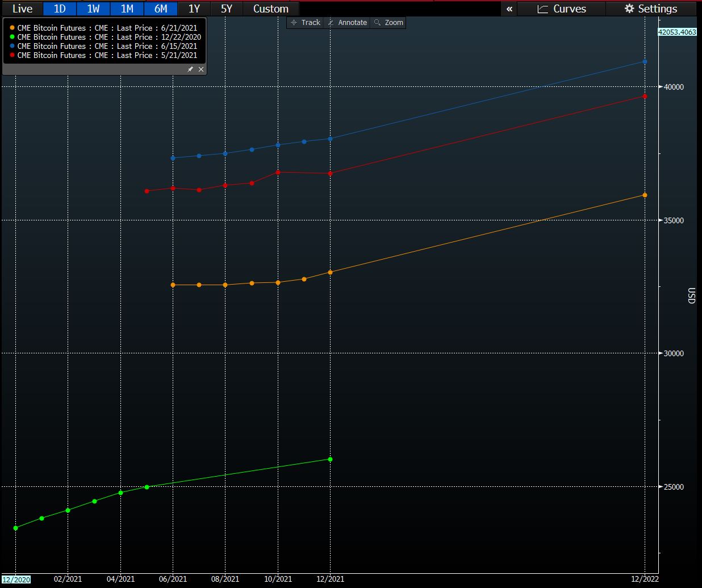Click the 12/2020 highlighted axis label
The width and height of the screenshot is (702, 588).
(16, 579)
